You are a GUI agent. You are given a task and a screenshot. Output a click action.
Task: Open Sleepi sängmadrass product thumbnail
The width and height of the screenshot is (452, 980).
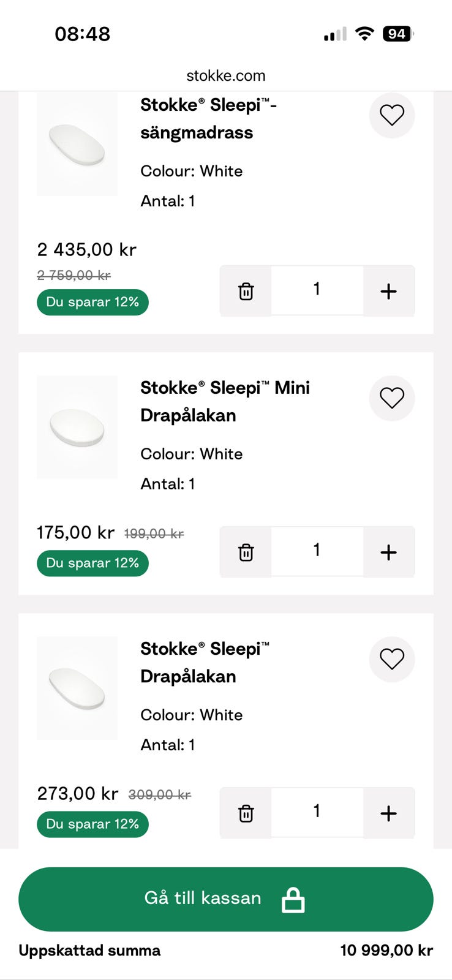tap(77, 145)
